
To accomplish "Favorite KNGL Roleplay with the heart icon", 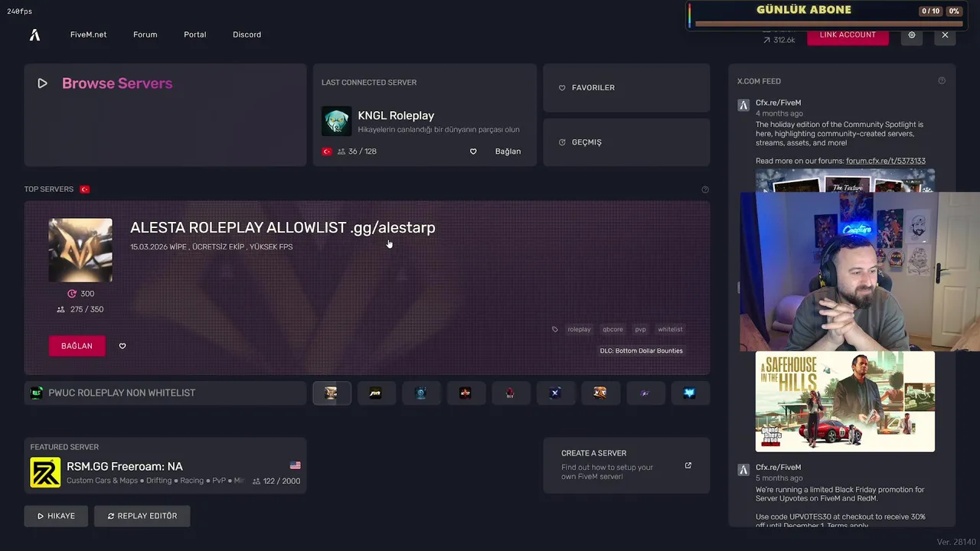I will 473,152.
